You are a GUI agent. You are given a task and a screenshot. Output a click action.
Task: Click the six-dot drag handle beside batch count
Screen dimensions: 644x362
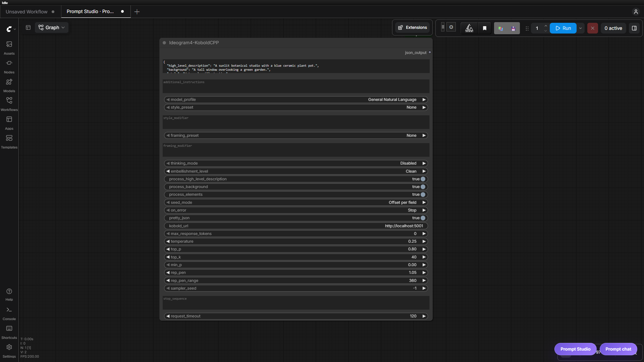click(527, 28)
